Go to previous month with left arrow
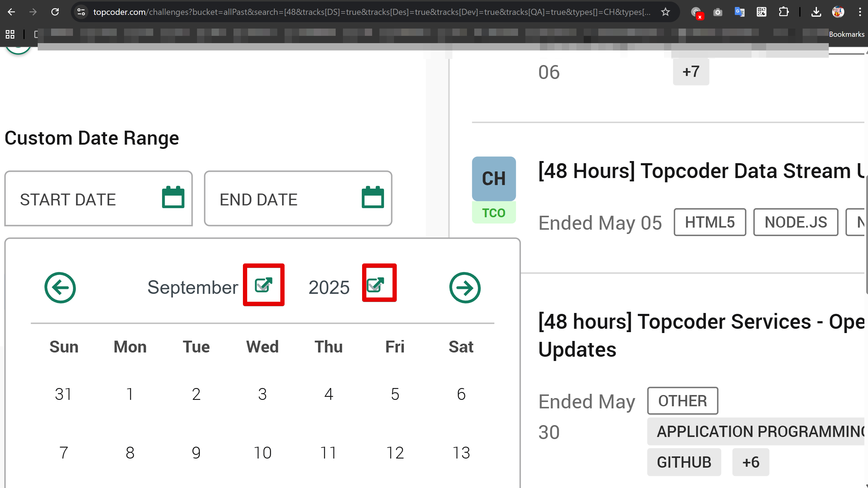This screenshot has height=488, width=868. [60, 288]
